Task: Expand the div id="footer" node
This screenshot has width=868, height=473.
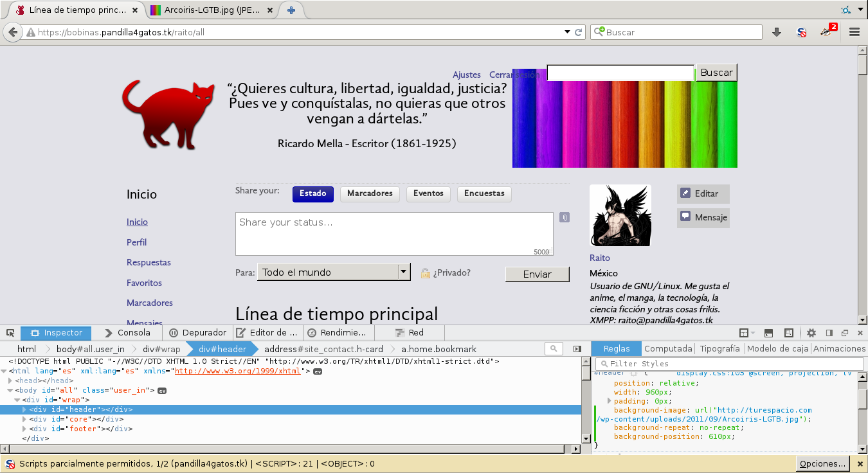Action: [24, 429]
